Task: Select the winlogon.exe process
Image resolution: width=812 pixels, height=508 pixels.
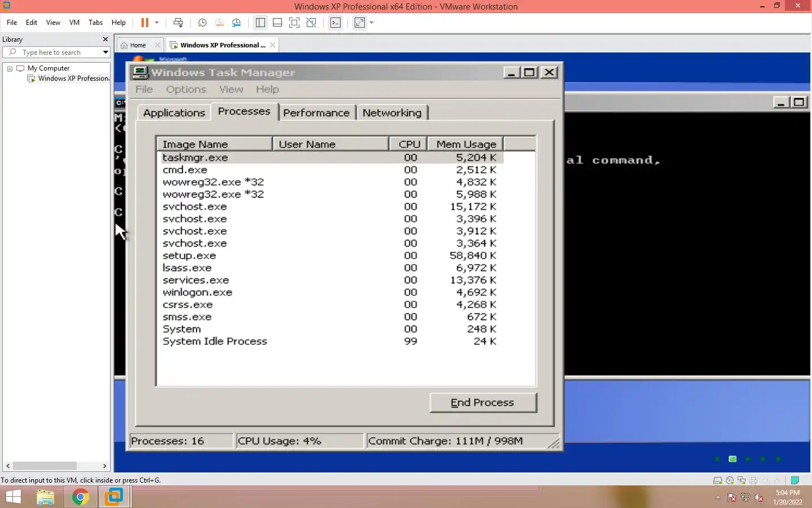Action: [x=330, y=292]
